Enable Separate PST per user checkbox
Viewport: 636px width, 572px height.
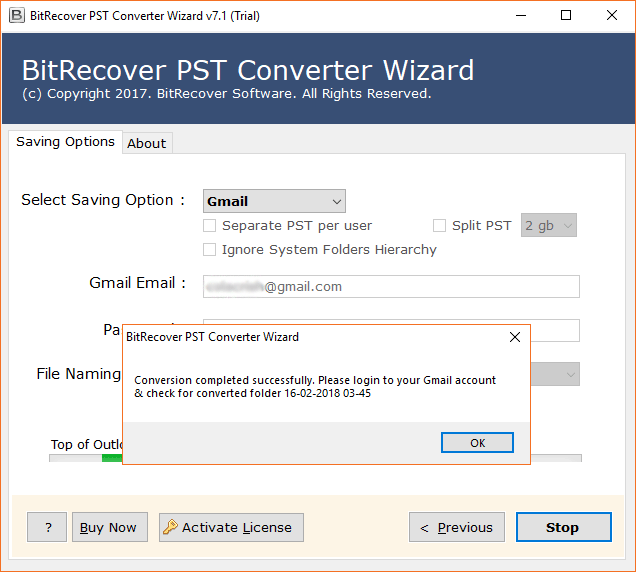click(210, 226)
